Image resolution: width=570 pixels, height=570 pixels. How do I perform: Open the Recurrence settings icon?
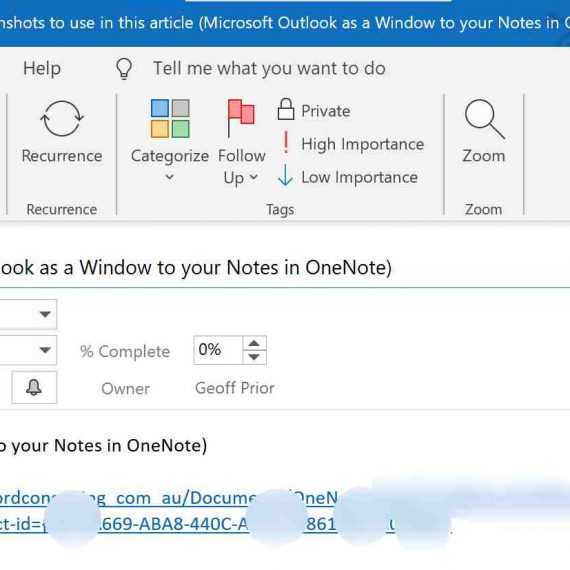point(62,119)
